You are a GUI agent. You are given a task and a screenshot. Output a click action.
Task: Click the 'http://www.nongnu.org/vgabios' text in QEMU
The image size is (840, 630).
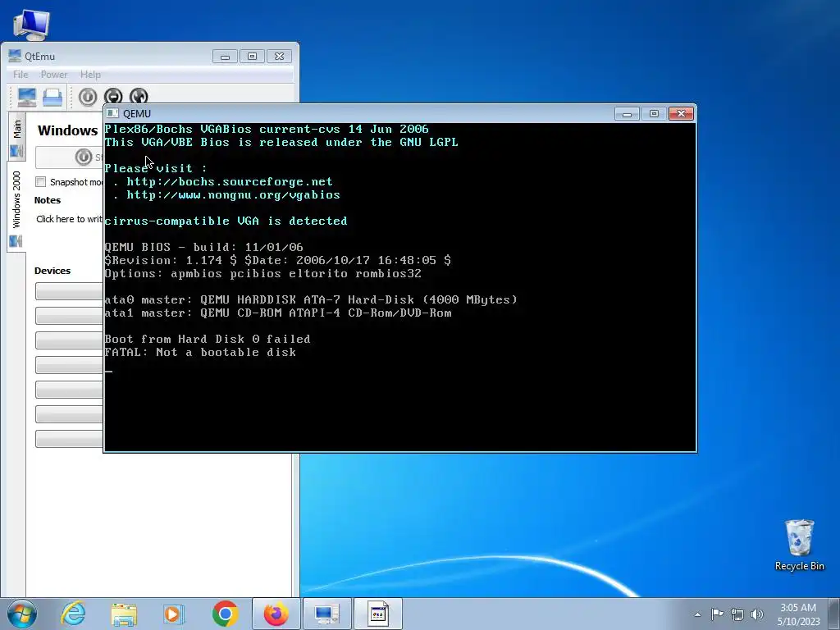click(233, 195)
